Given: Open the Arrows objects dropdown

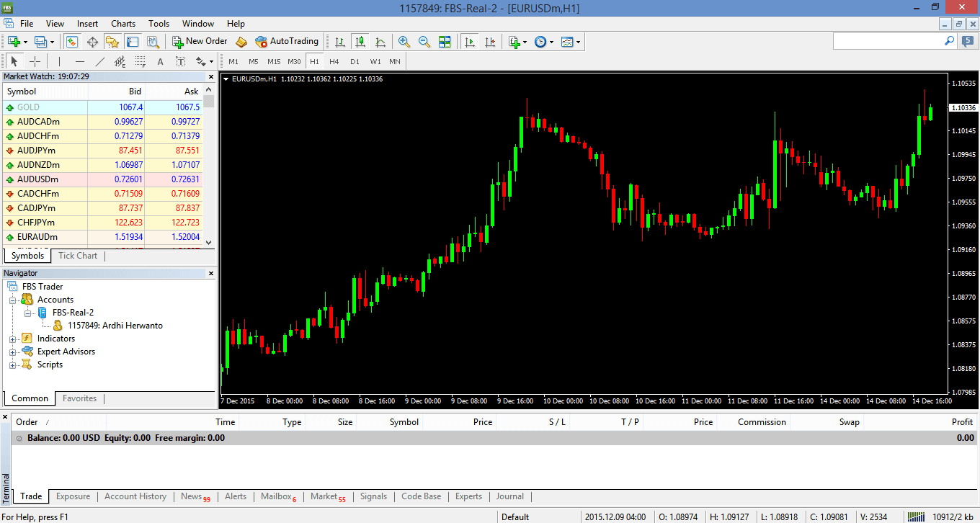Looking at the screenshot, I should tap(203, 61).
